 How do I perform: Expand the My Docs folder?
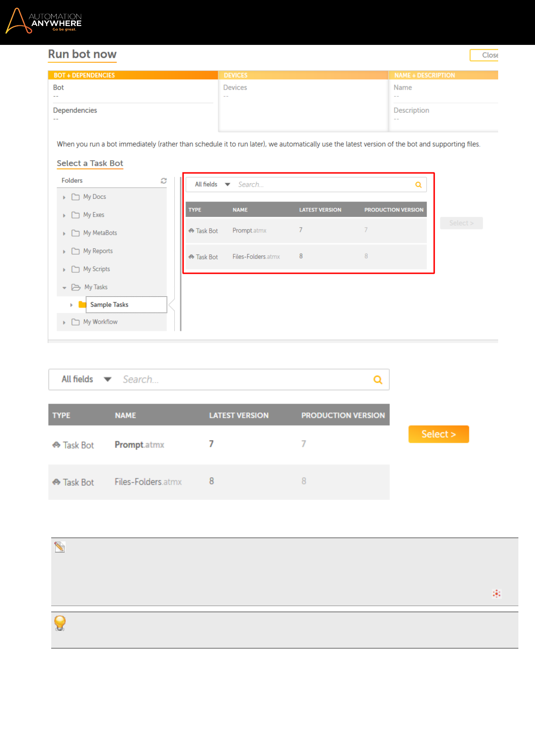click(x=64, y=197)
